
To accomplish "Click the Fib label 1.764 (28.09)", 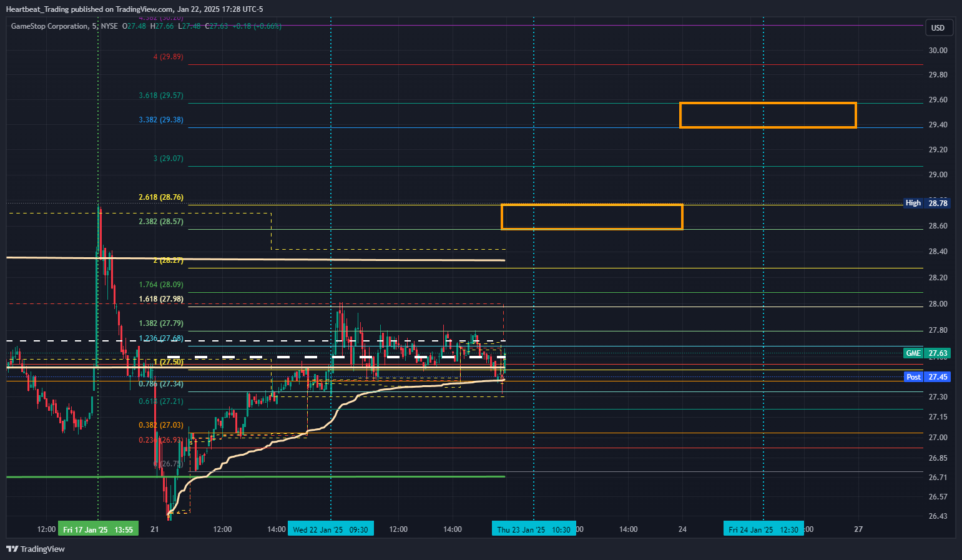I will click(161, 285).
